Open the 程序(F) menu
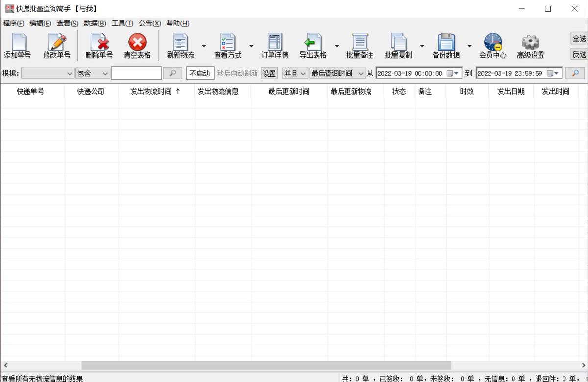 [x=14, y=23]
